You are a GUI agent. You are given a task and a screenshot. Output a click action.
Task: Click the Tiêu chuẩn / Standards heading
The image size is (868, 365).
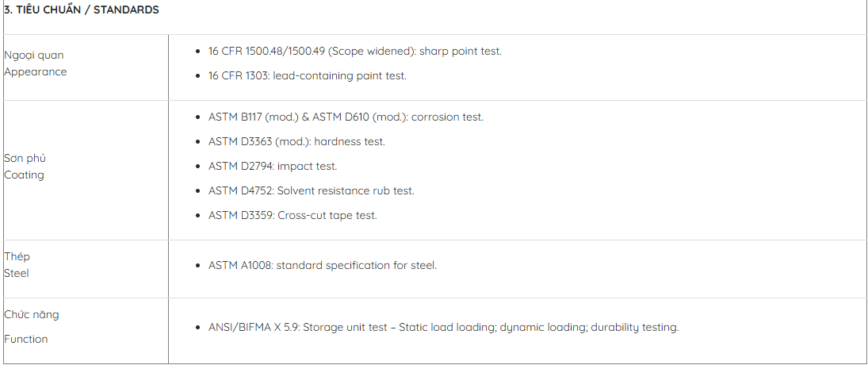click(82, 10)
